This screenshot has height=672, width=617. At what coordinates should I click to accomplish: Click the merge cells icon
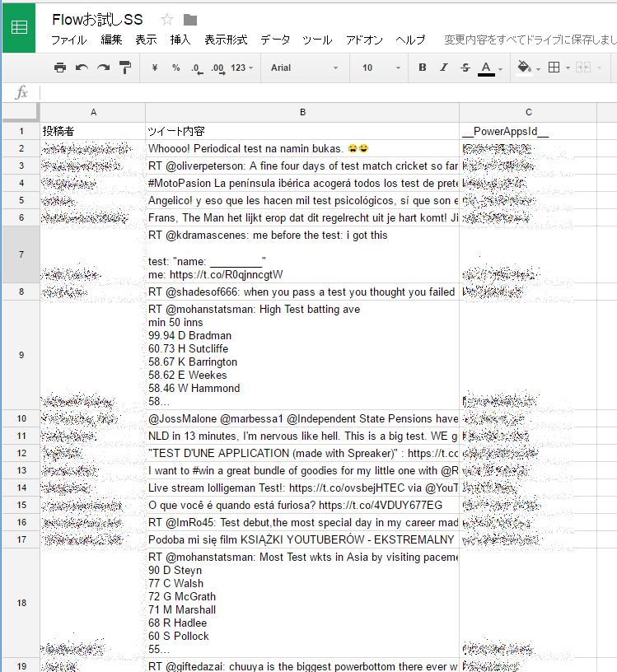tap(583, 68)
